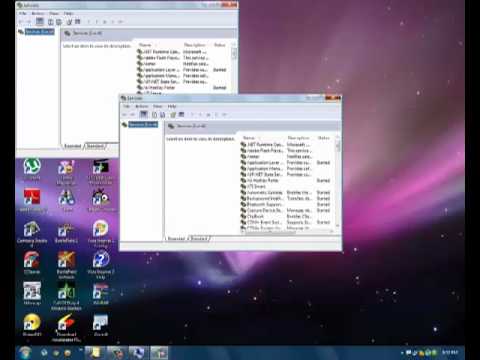Open Action menu in front Services window
This screenshot has width=480, height=360.
click(142, 106)
